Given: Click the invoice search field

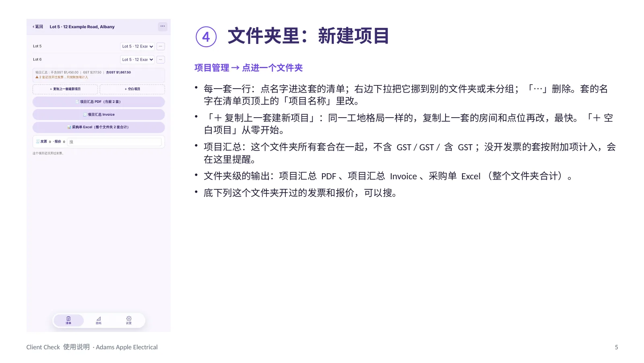Looking at the screenshot, I should point(114,142).
